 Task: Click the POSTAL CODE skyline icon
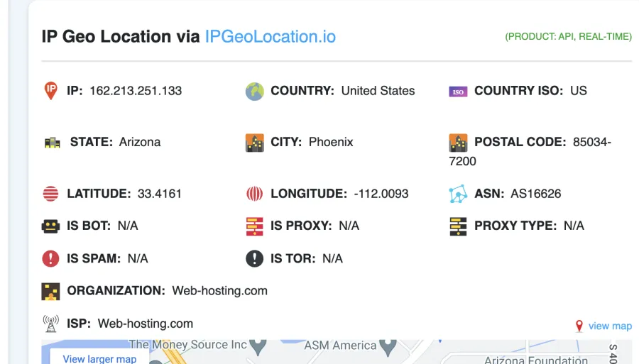click(458, 143)
